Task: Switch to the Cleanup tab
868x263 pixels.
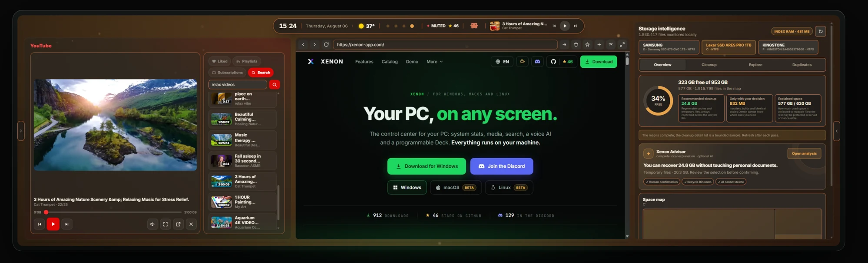Action: pyautogui.click(x=709, y=65)
